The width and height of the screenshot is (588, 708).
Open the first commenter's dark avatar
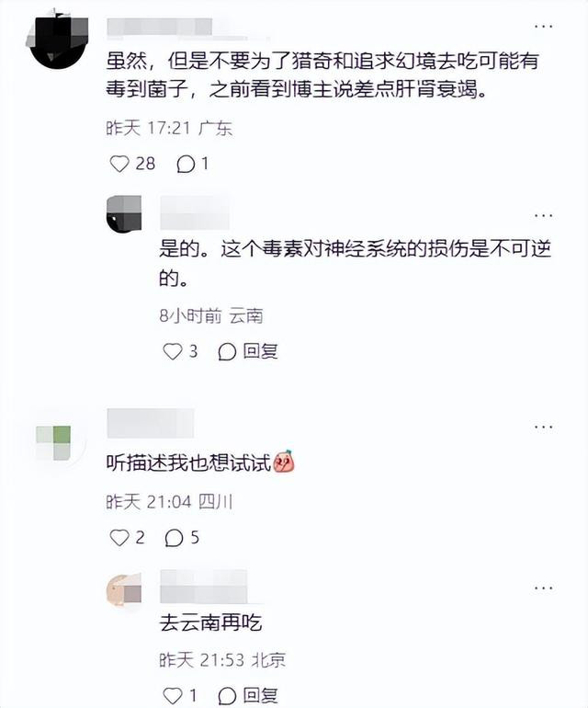57,40
